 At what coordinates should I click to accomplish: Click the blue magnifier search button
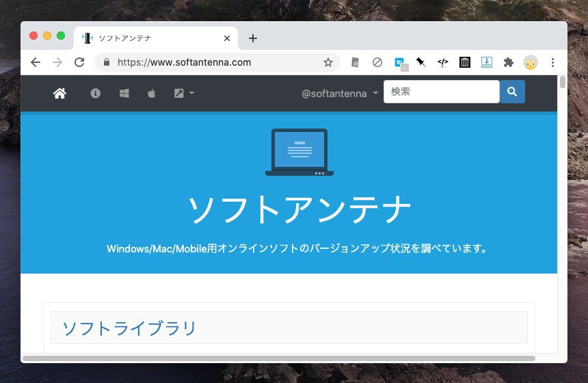click(x=512, y=92)
